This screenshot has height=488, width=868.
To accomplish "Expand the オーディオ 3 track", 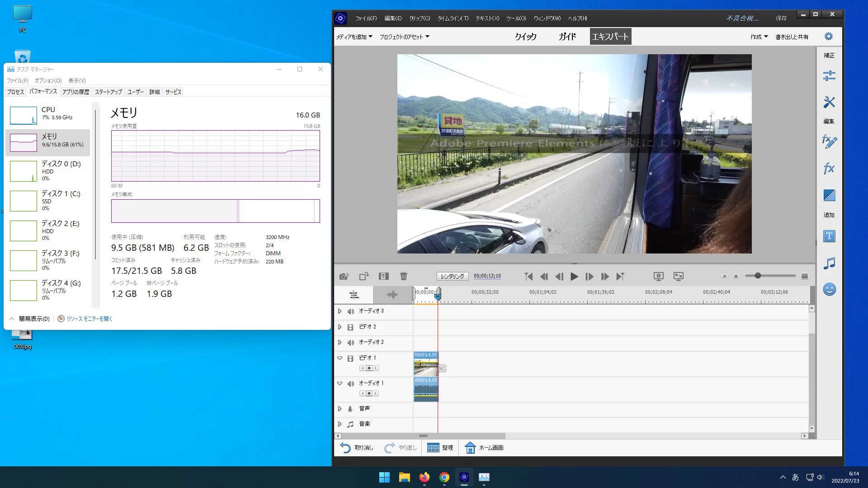I will point(340,311).
